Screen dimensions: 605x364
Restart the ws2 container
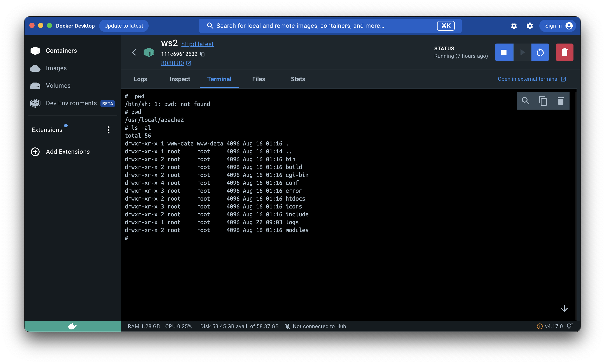[x=540, y=52]
